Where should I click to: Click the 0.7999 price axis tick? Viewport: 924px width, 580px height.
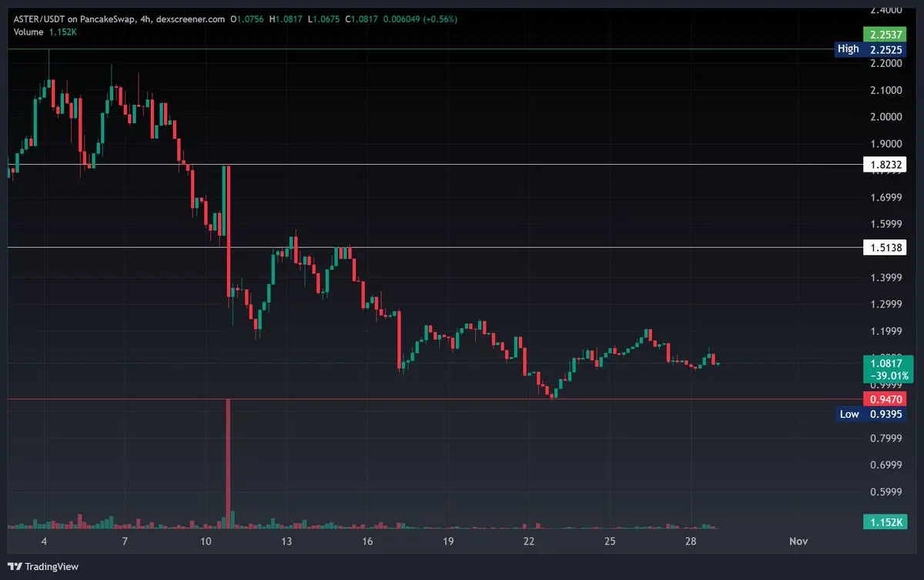885,438
